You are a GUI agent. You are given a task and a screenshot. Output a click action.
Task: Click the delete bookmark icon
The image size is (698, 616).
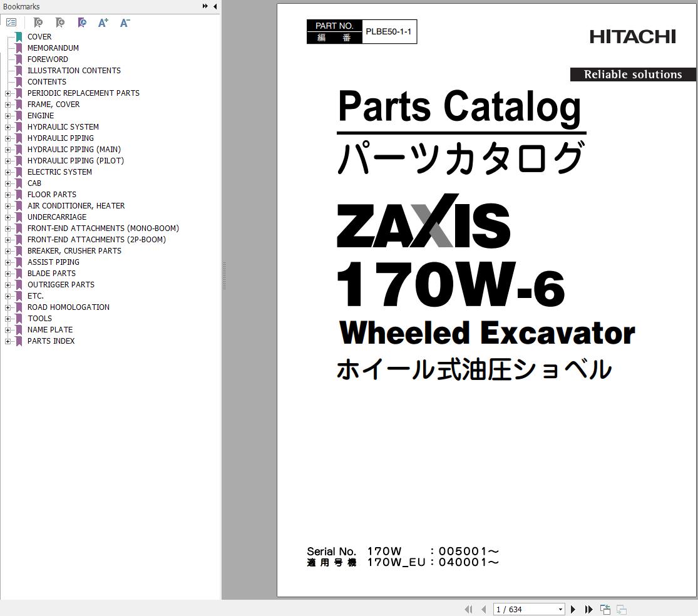pos(38,23)
